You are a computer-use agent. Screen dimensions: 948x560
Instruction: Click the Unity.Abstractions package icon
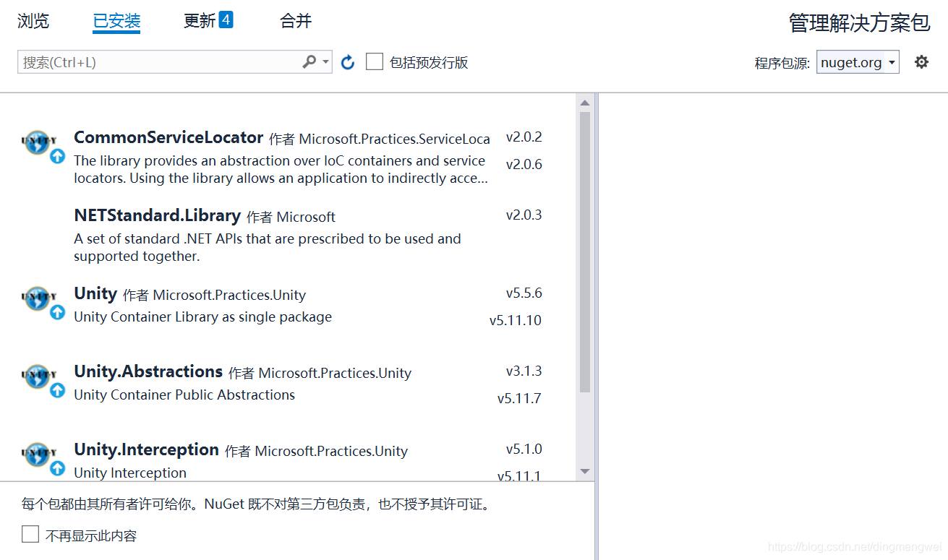pyautogui.click(x=38, y=376)
